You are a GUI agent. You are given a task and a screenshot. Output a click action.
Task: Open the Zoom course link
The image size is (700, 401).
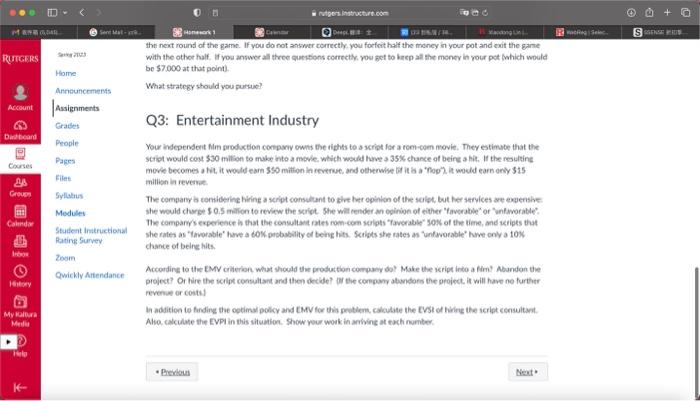click(65, 258)
